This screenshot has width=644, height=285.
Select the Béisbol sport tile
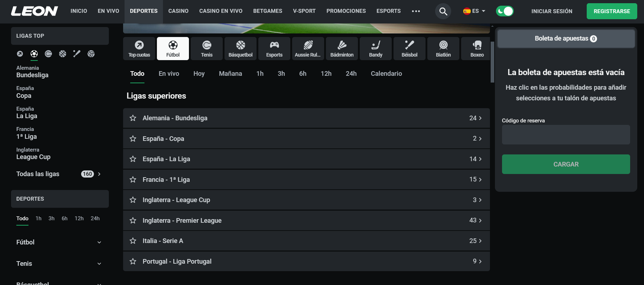[410, 48]
